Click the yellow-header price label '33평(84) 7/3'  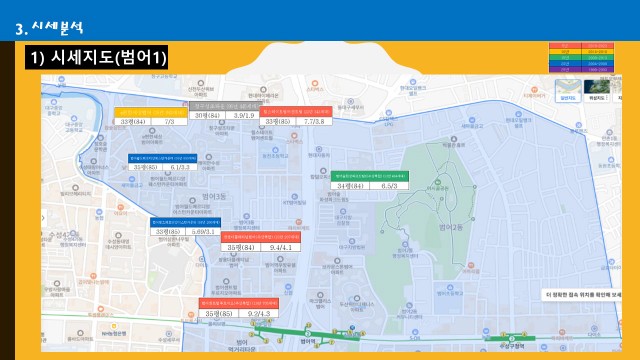click(151, 117)
